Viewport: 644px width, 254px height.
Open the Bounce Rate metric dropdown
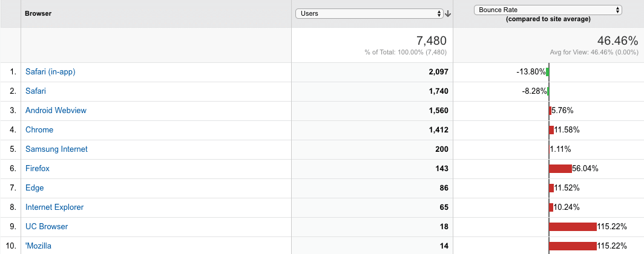point(548,10)
